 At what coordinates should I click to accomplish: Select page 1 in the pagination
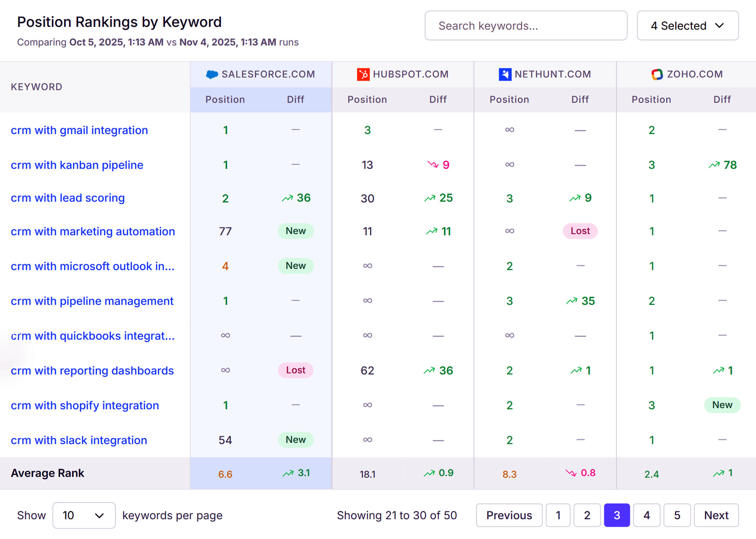[558, 515]
